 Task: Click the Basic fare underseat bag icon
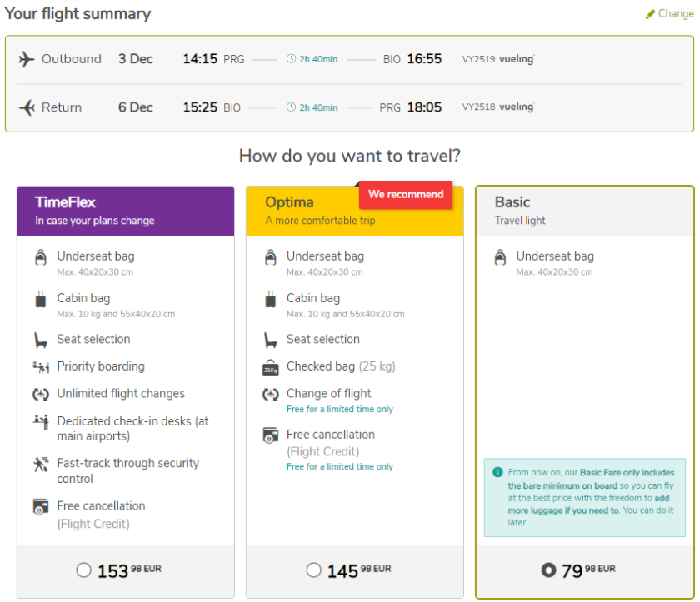tap(500, 257)
